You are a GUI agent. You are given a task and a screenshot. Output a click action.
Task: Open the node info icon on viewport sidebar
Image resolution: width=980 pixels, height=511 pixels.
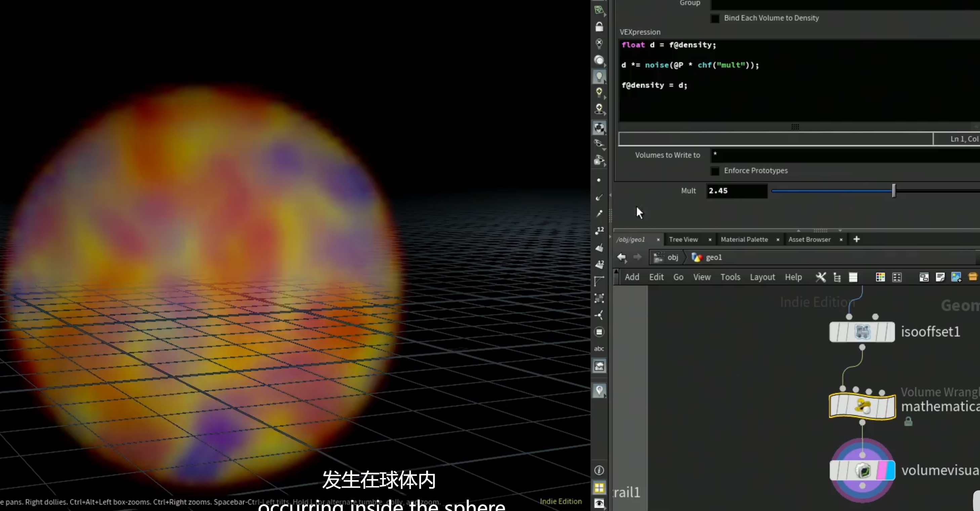coord(599,470)
